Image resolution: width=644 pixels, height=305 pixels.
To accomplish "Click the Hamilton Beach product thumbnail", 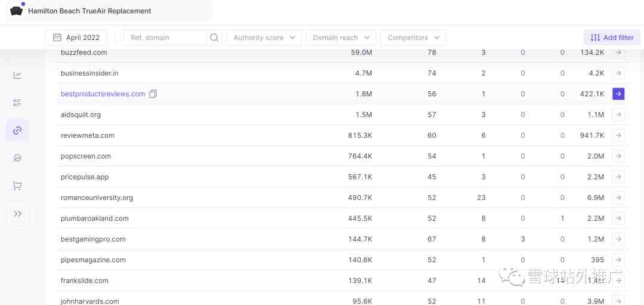I will point(16,11).
